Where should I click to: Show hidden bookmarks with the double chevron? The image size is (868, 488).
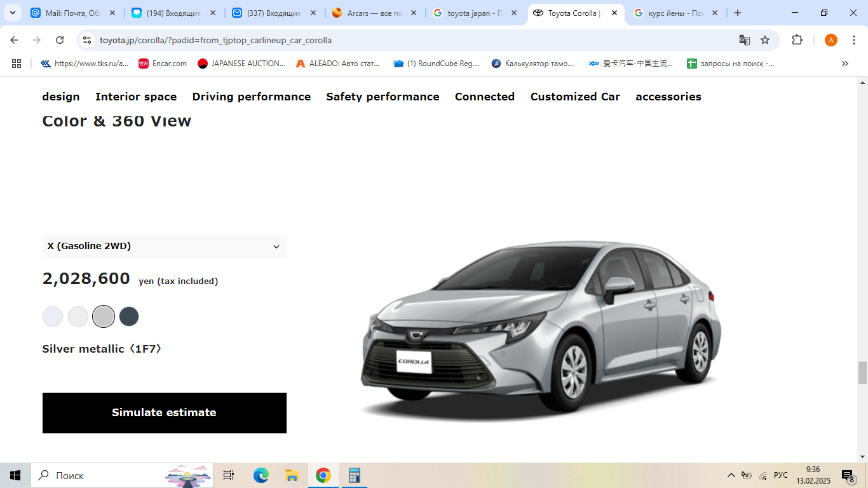pos(845,64)
